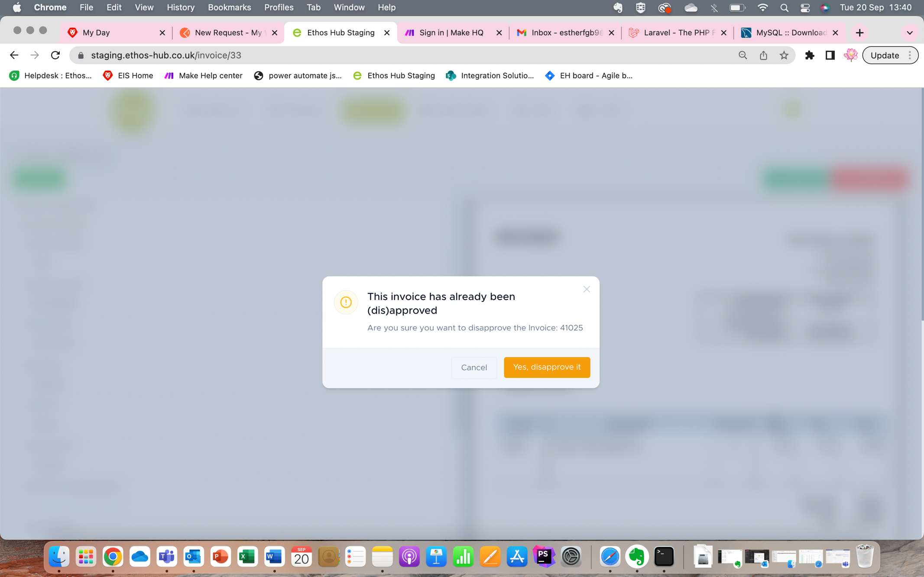This screenshot has width=924, height=577.
Task: Switch to the Sign in Make HQ tab
Action: (451, 32)
